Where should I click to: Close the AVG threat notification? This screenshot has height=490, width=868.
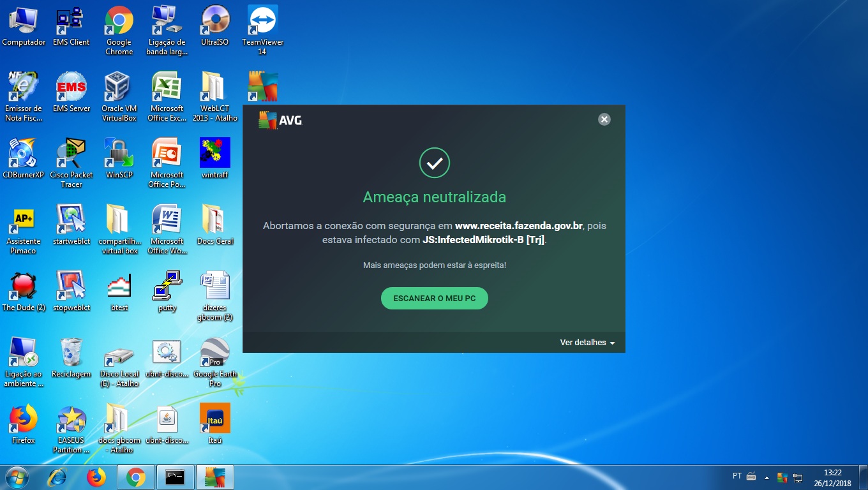(x=604, y=119)
